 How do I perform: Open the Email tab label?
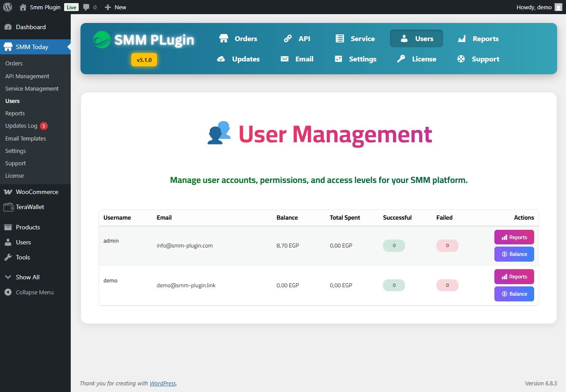click(304, 59)
